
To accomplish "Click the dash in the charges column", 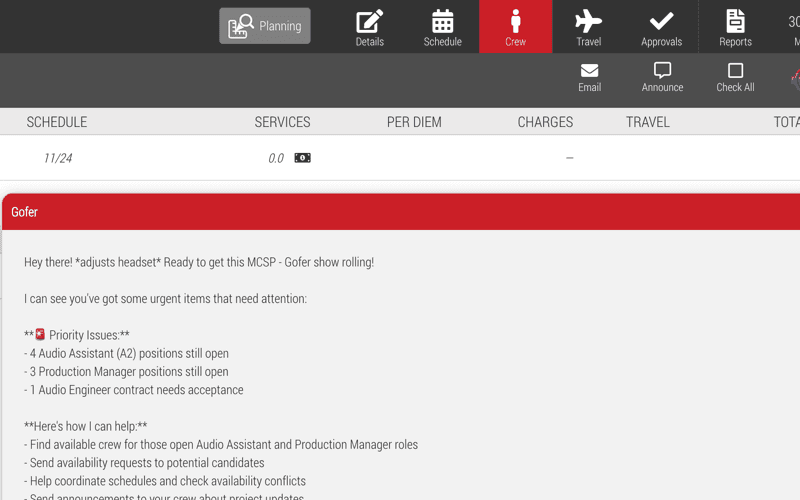I will 569,158.
